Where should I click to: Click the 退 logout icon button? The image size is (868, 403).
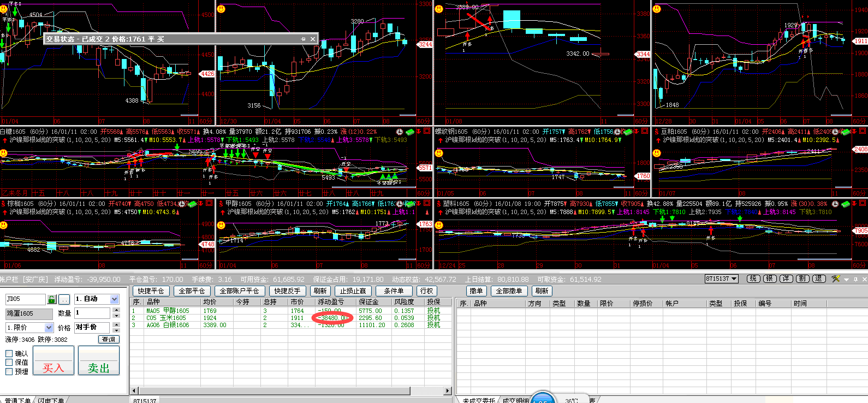819,278
